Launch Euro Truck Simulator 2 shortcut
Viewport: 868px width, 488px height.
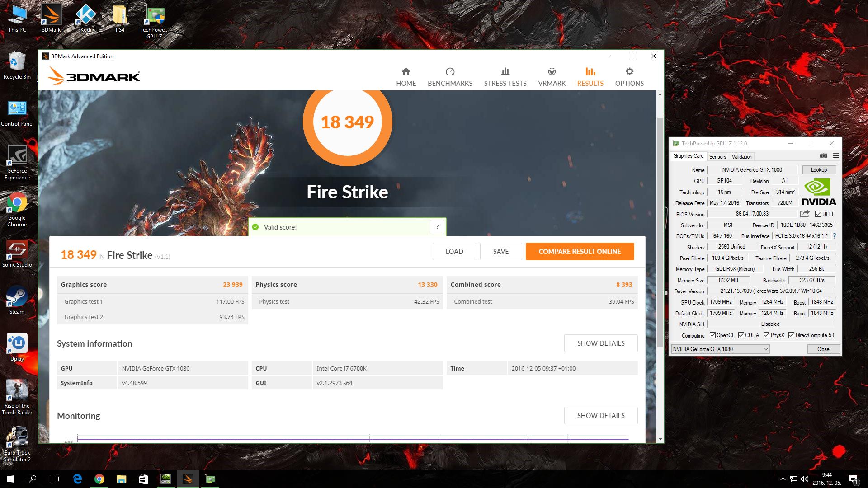click(x=17, y=445)
